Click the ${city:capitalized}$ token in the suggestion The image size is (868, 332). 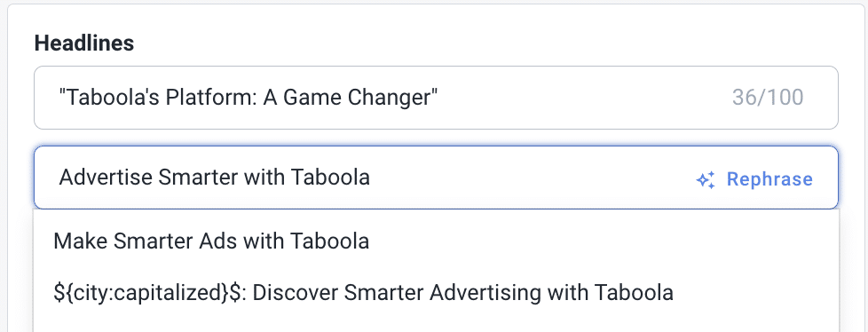click(149, 293)
